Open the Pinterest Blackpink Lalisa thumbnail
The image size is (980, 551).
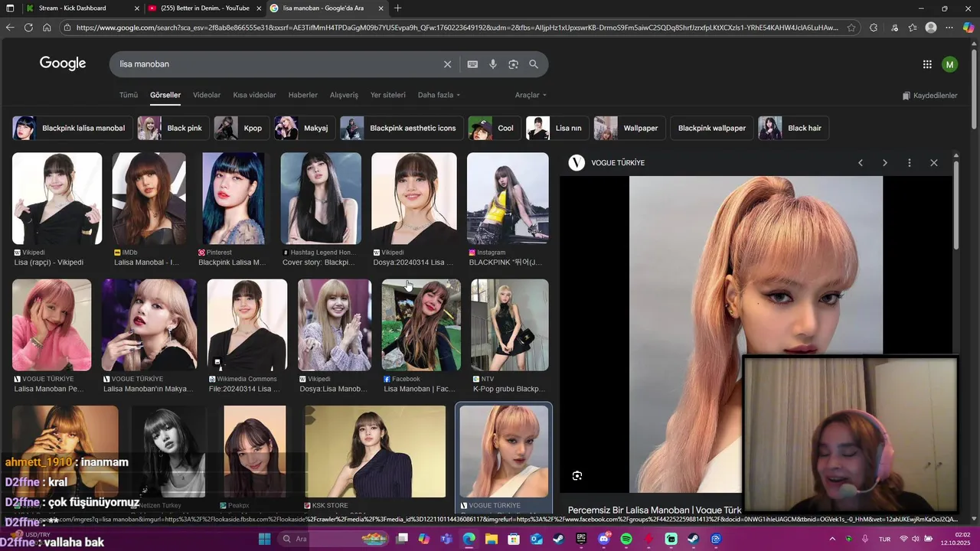coord(233,199)
